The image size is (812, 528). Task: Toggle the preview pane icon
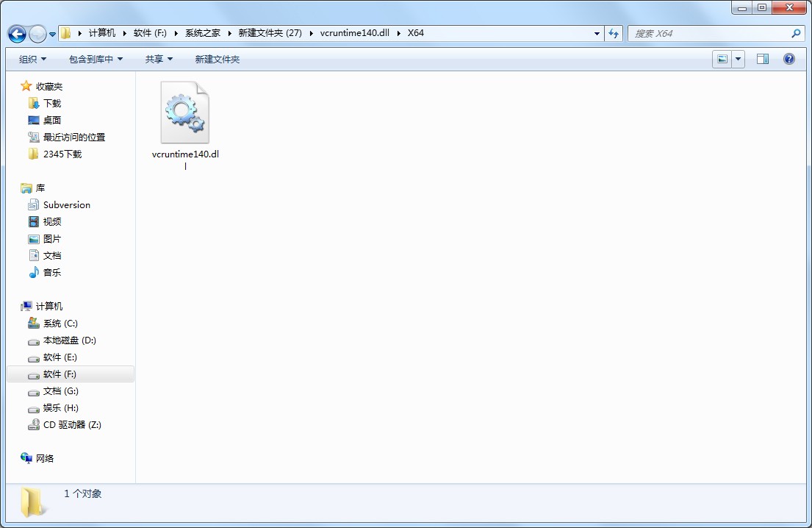tap(763, 59)
